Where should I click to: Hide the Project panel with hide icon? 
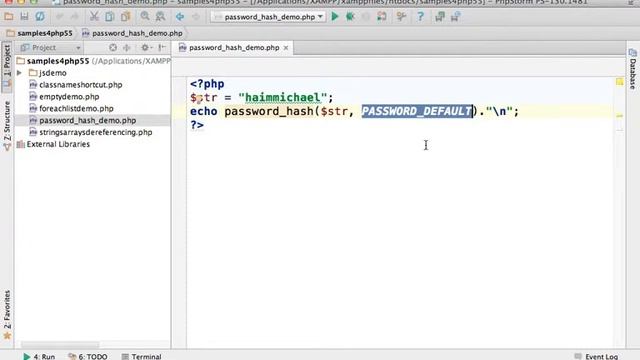162,48
